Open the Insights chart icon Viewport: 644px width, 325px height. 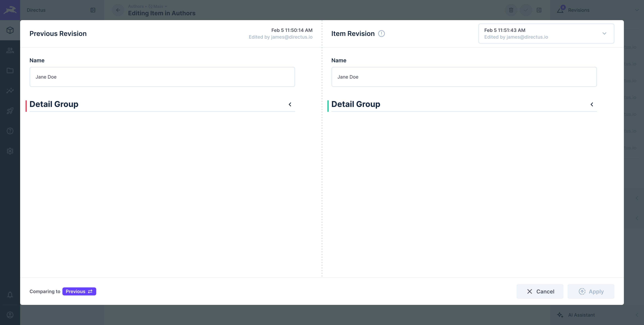tap(10, 91)
